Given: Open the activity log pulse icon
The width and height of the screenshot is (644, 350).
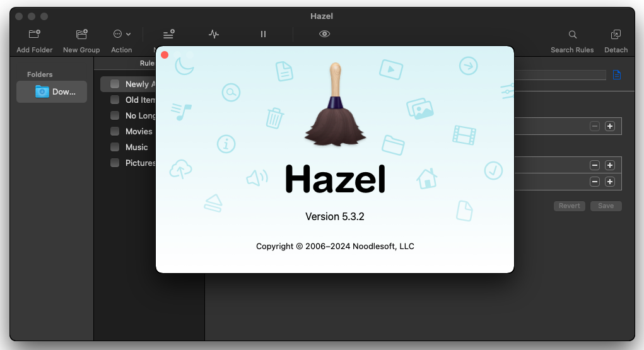Looking at the screenshot, I should [x=214, y=35].
